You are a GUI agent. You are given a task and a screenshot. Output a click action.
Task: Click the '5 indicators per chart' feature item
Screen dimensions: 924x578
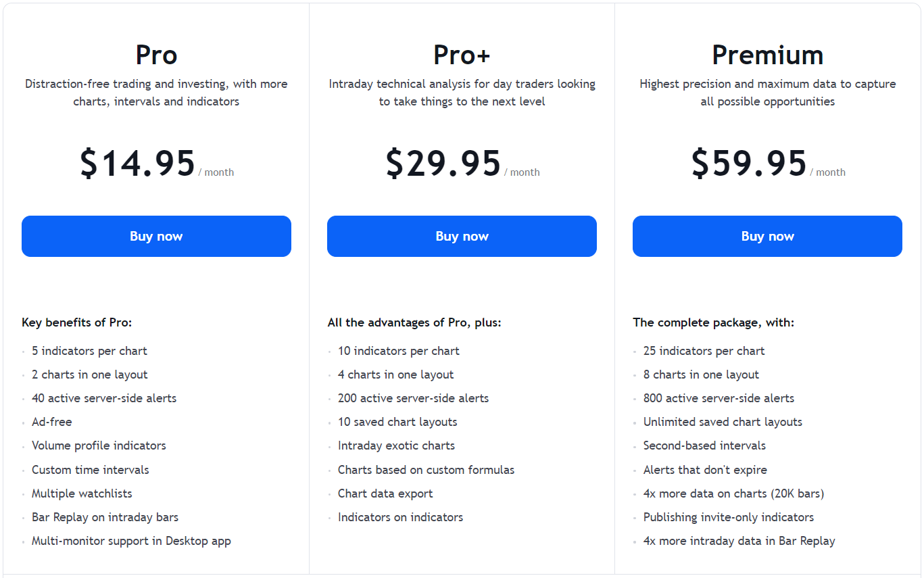coord(89,351)
